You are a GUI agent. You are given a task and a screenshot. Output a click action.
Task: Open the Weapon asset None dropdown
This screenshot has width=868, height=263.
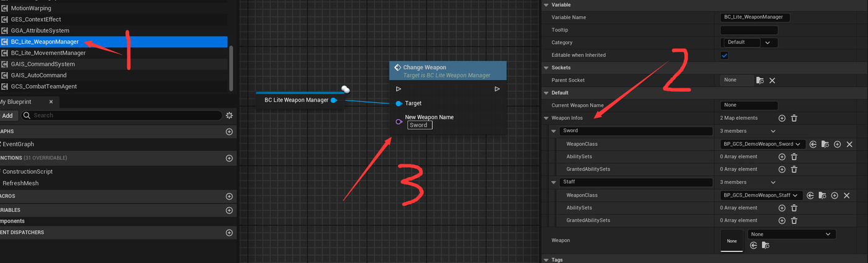click(x=792, y=234)
